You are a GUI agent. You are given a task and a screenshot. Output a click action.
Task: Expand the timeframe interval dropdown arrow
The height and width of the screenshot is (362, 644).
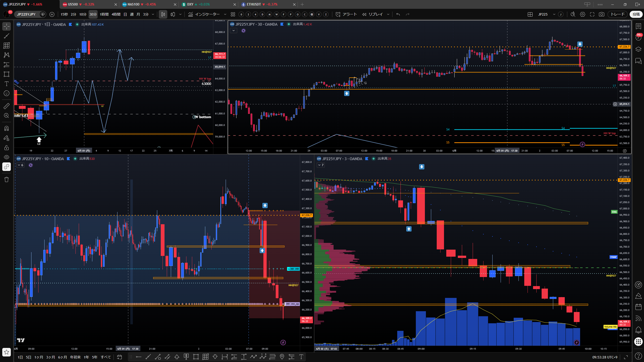(x=153, y=14)
